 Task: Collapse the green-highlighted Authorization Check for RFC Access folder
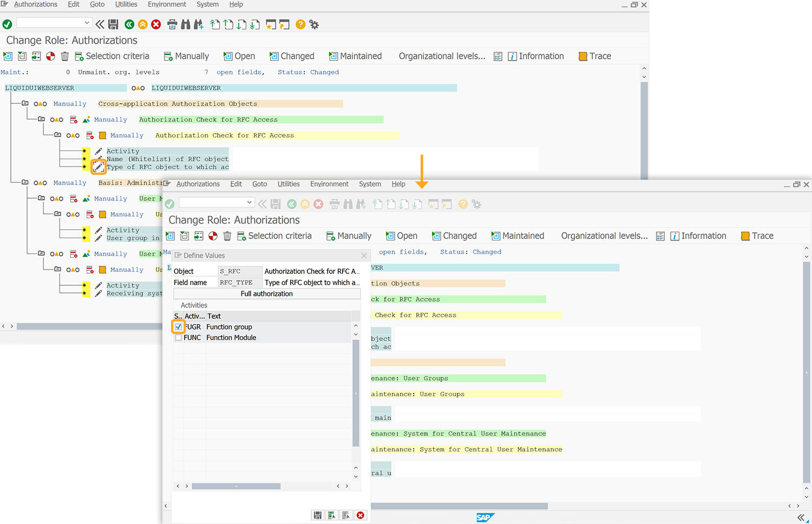[41, 119]
